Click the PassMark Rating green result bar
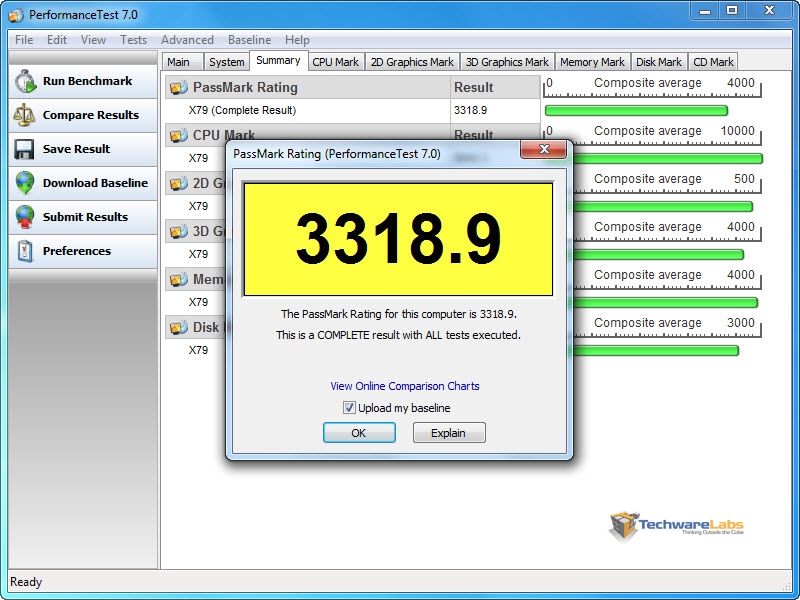 pyautogui.click(x=636, y=111)
